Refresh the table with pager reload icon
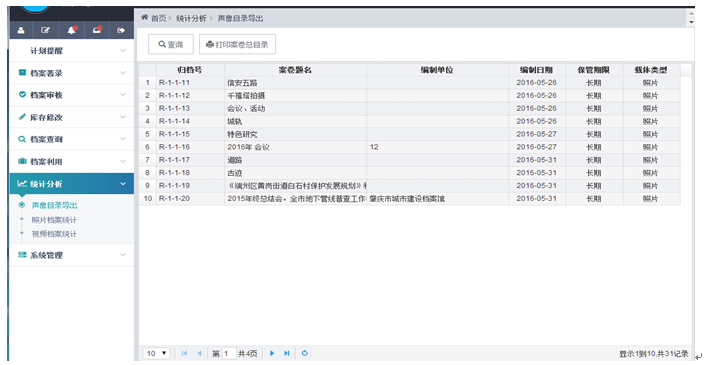This screenshot has width=705, height=365. tap(304, 353)
